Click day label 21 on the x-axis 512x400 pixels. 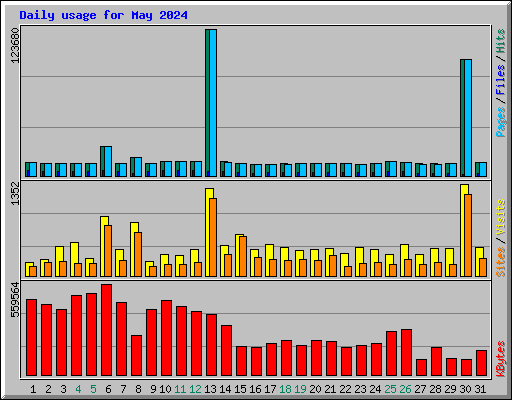pos(330,389)
